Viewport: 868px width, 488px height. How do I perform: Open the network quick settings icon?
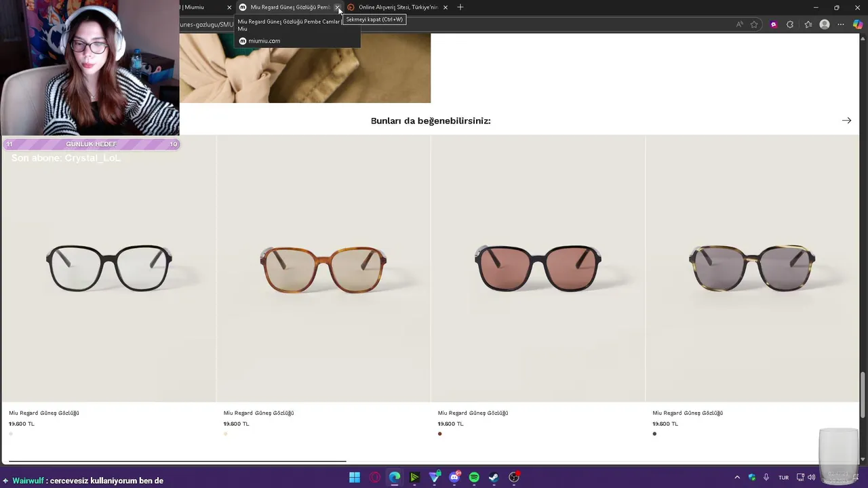800,478
